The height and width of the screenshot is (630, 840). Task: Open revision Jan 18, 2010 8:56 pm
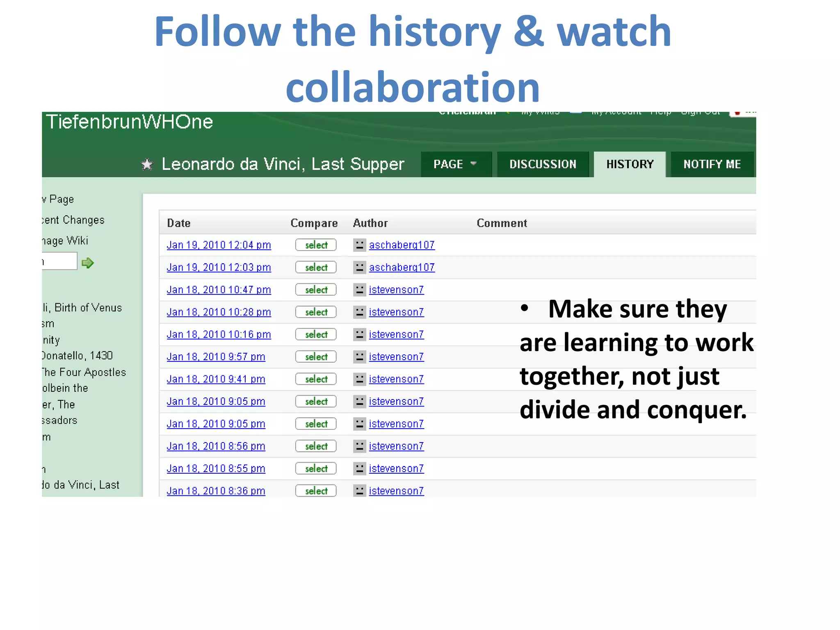(216, 446)
